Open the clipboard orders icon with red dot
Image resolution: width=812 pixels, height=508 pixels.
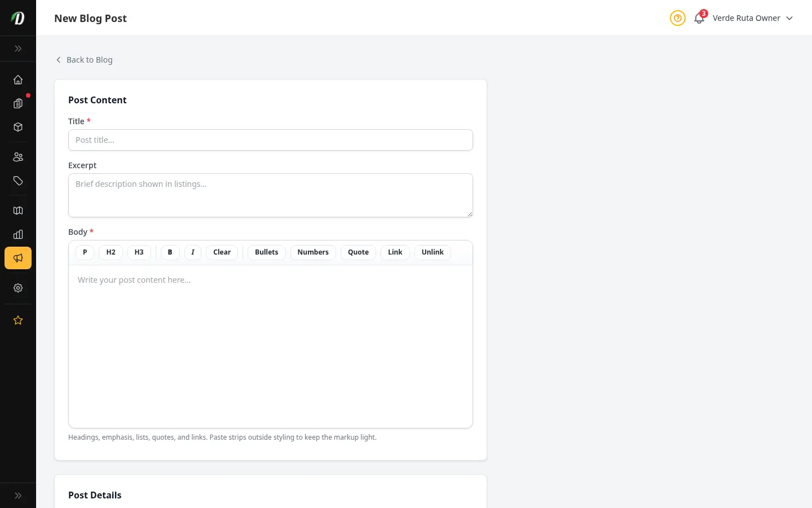[x=18, y=103]
